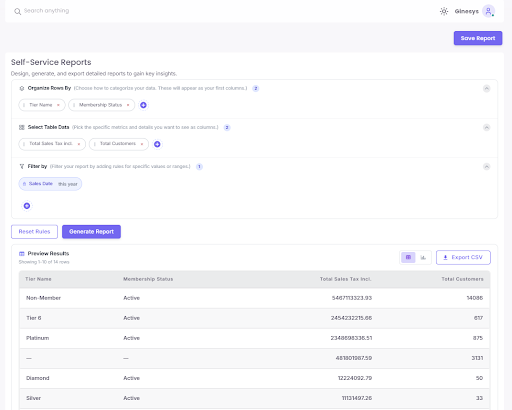Collapse the Organize Rows By section
Viewport: 512px width, 410px height.
pos(486,88)
